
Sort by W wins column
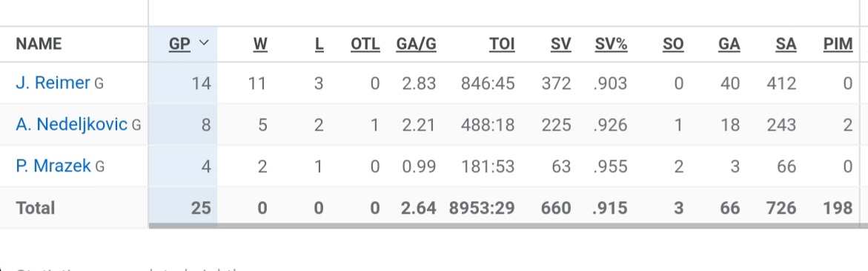pyautogui.click(x=260, y=44)
